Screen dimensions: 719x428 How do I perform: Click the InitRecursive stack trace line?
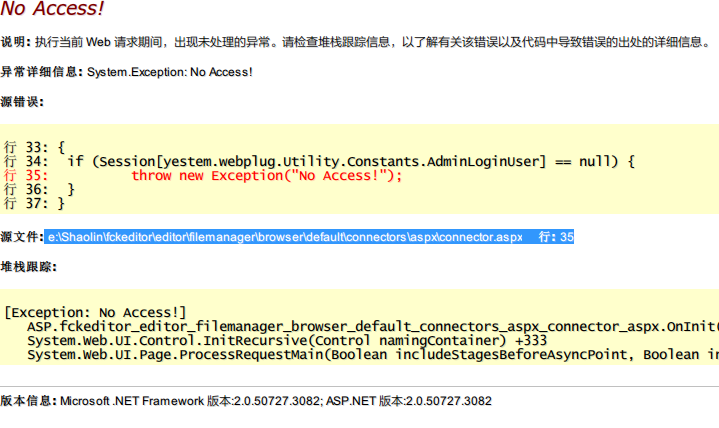(x=287, y=341)
